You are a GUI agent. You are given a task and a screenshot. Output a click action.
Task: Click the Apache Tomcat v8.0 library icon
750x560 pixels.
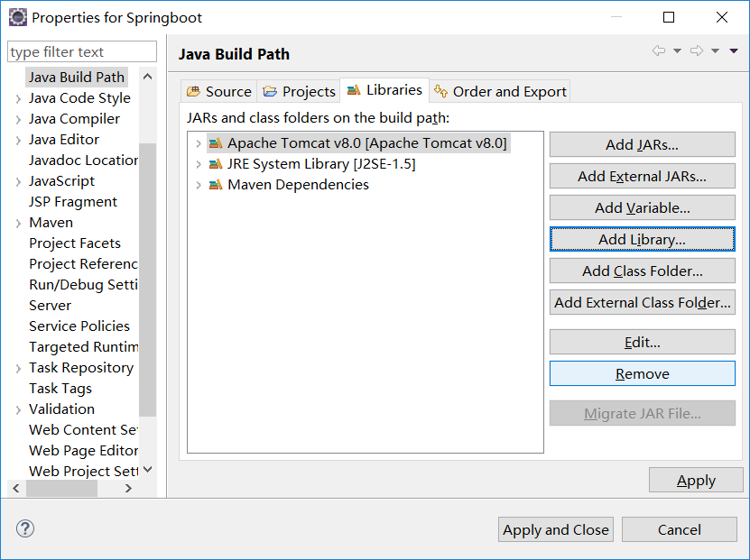tap(216, 142)
